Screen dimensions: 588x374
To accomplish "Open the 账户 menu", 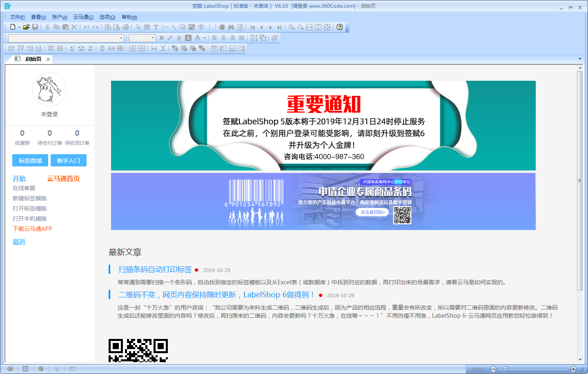I will (x=60, y=17).
